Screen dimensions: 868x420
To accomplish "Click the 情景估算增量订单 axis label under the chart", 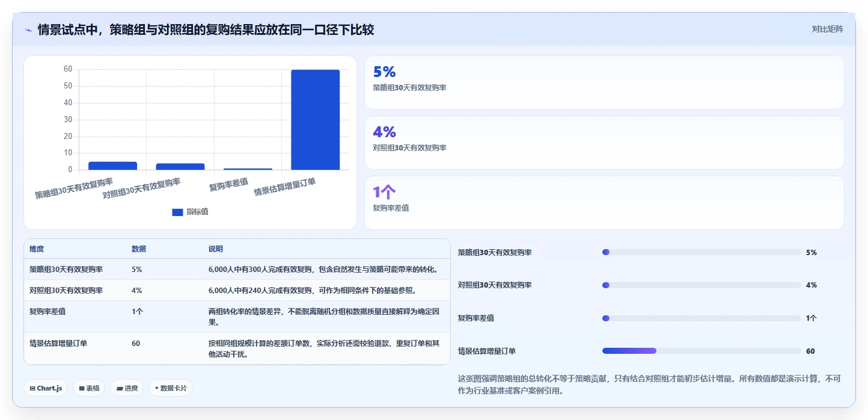I will (284, 187).
